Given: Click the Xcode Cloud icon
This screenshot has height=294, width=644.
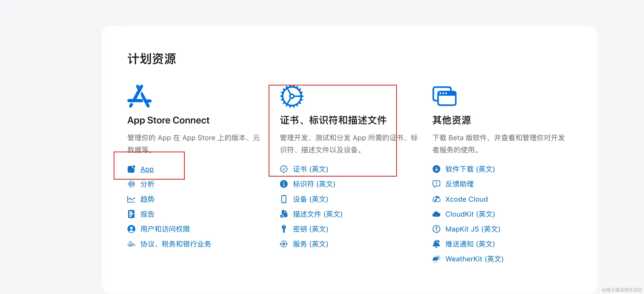Looking at the screenshot, I should (x=436, y=199).
